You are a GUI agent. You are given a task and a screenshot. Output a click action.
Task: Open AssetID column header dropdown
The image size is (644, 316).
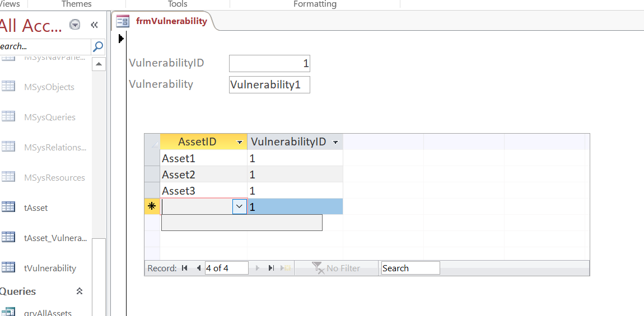tap(240, 143)
